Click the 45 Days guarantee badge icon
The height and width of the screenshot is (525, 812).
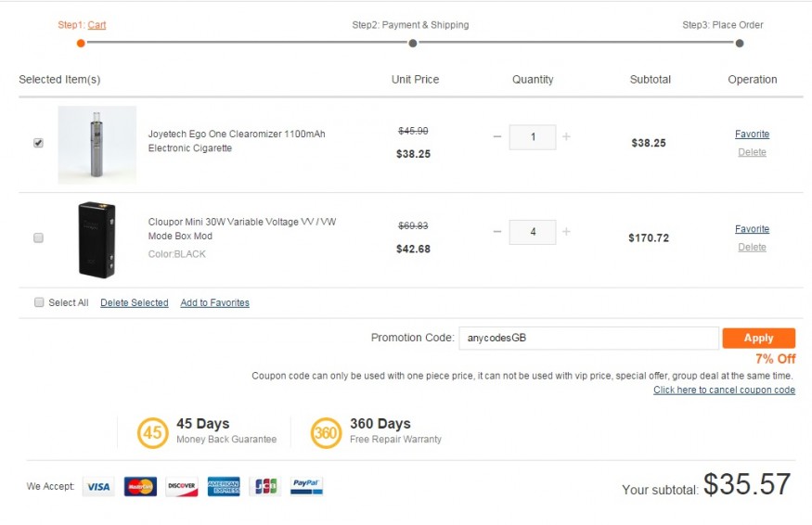coord(153,433)
